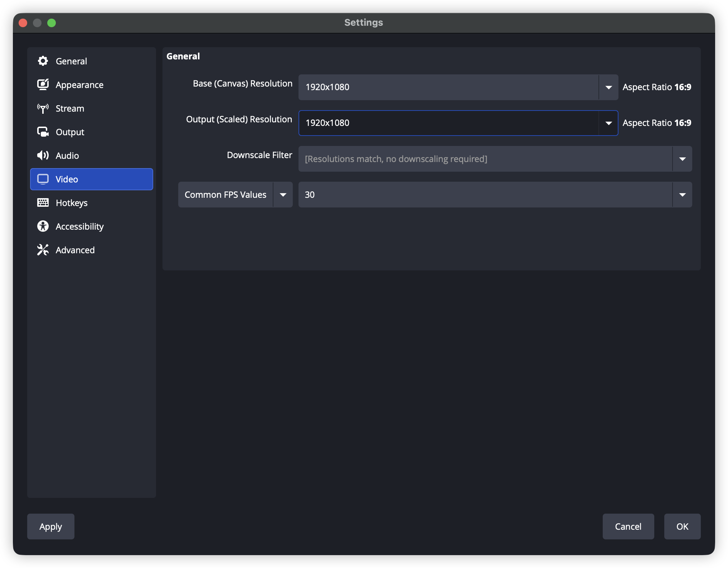This screenshot has width=728, height=568.
Task: Expand Base (Canvas) Resolution dropdown arrow
Action: 608,87
